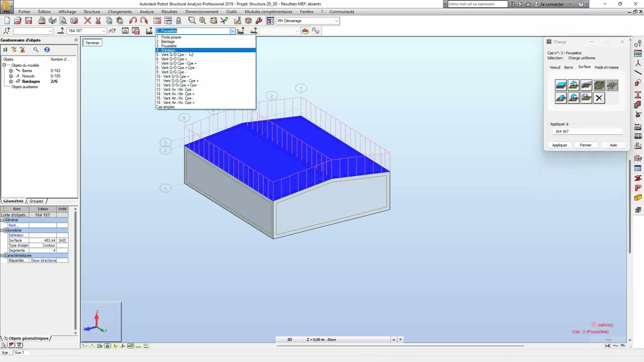Click the search magnifier in Gestionnaire d'objets
The height and width of the screenshot is (362, 644).
click(x=36, y=50)
